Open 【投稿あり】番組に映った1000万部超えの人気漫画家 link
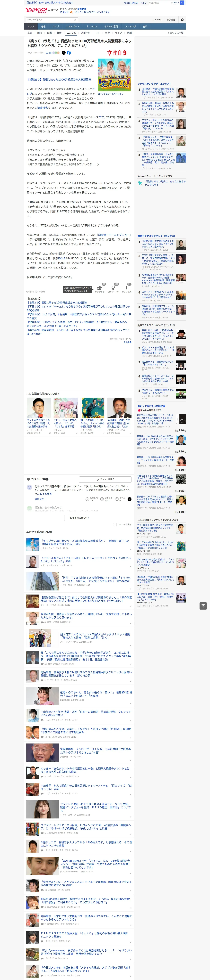 pyautogui.click(x=59, y=80)
